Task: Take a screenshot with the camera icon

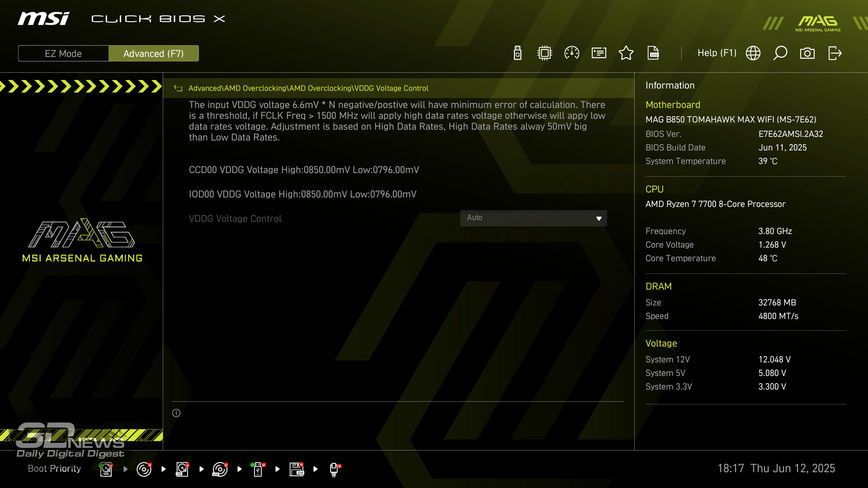Action: (x=807, y=53)
